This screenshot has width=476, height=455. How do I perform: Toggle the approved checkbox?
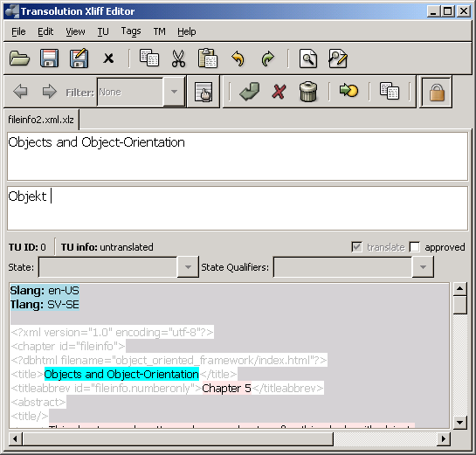(x=414, y=247)
